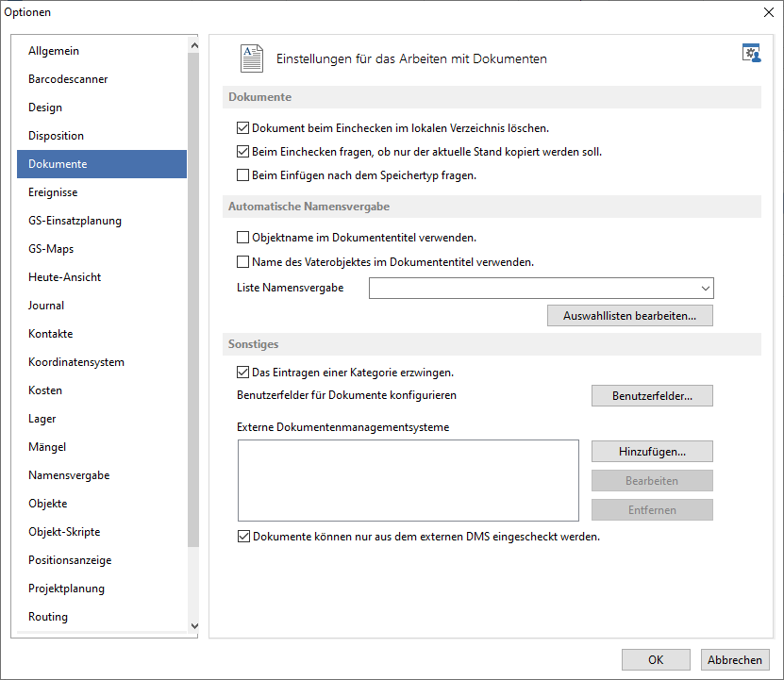Toggle 'Das Eintragen einer Kategorie erzwingen'
Screen dimensions: 784x680
pyautogui.click(x=243, y=372)
